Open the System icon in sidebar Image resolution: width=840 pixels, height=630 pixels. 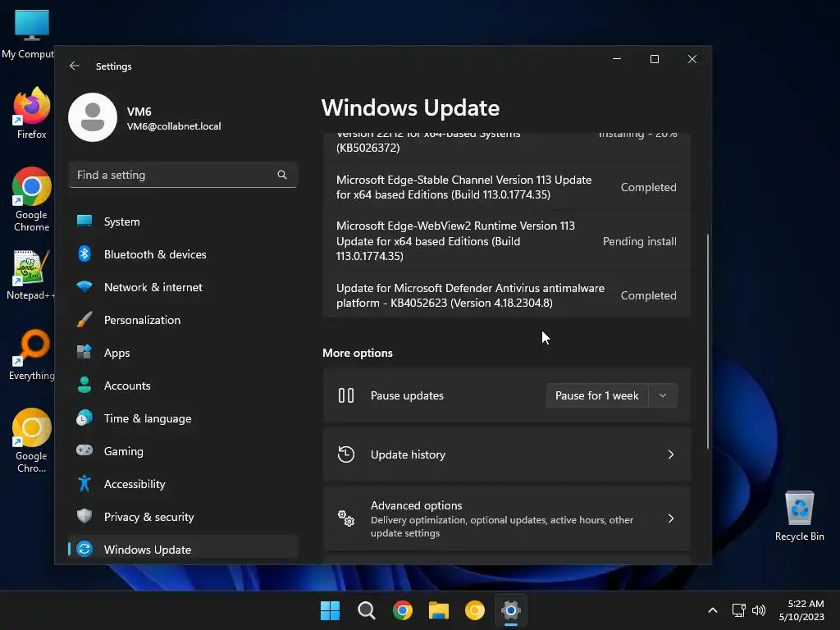pos(84,221)
